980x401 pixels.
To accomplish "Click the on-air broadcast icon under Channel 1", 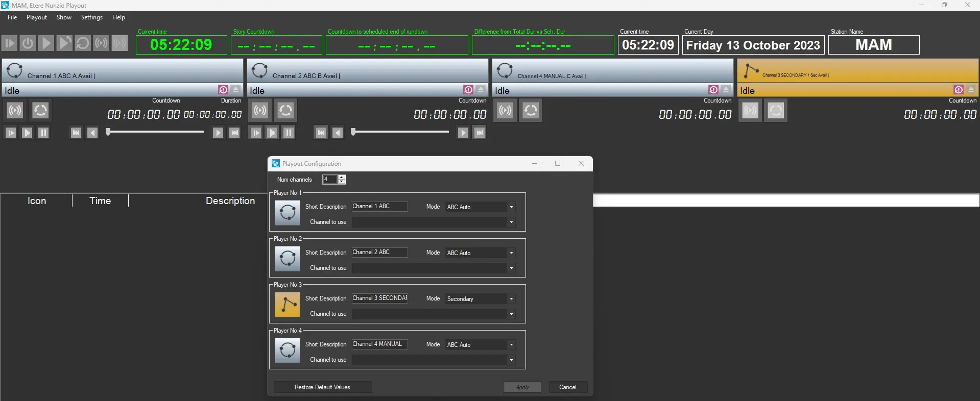I will [15, 110].
